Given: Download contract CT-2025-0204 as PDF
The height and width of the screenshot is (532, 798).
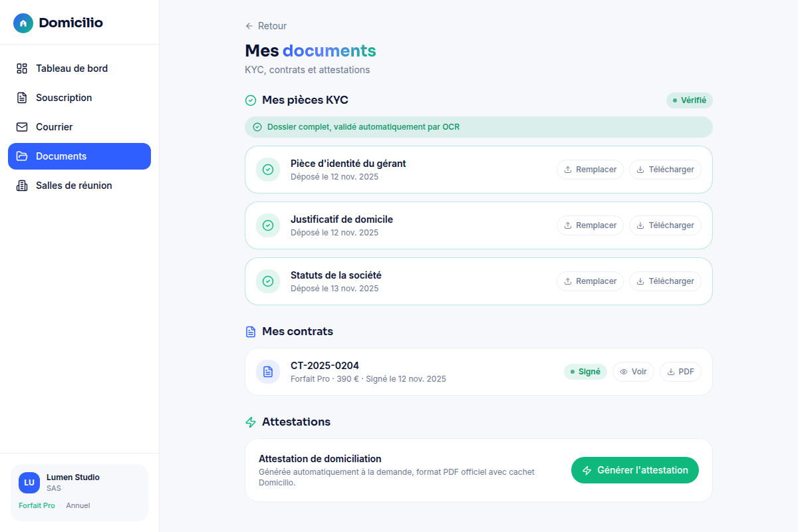Looking at the screenshot, I should [x=680, y=372].
